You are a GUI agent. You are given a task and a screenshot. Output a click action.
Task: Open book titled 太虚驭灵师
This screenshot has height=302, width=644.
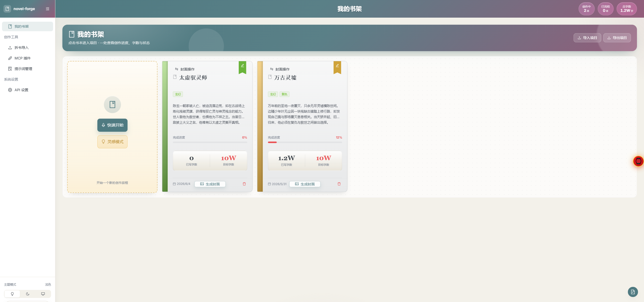[193, 78]
